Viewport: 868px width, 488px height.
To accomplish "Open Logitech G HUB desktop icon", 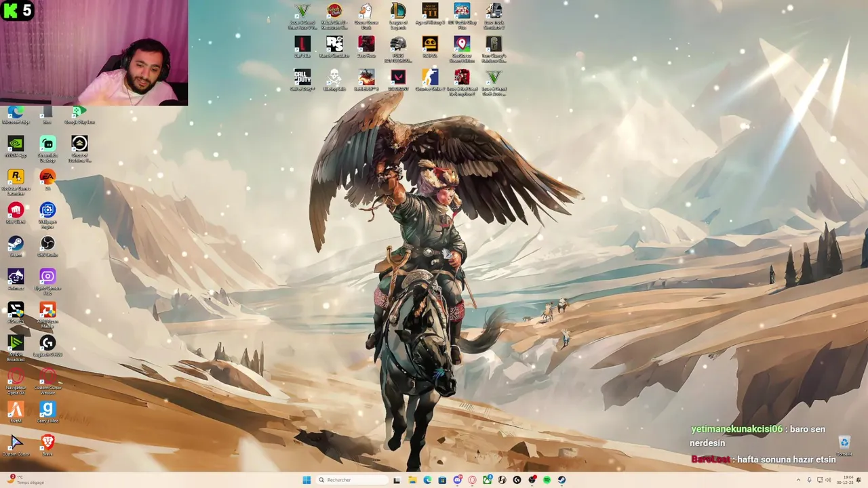I will pyautogui.click(x=47, y=346).
